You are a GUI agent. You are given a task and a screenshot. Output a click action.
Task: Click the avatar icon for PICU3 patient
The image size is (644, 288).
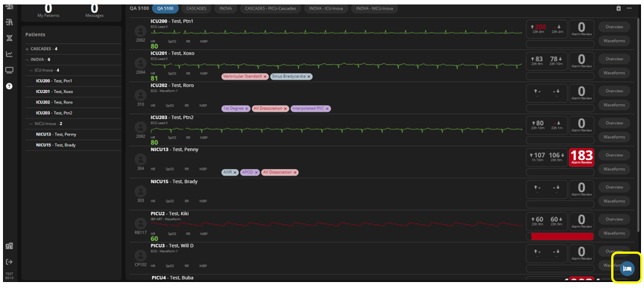141,255
